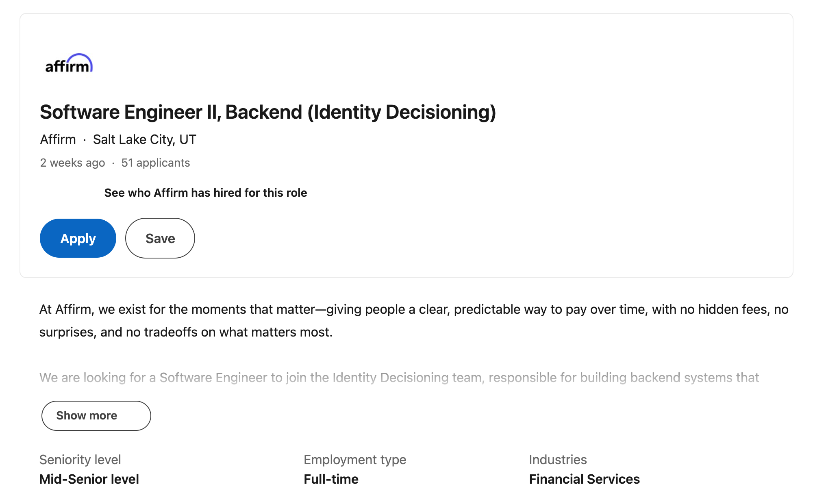Click the 'Industries' label
The image size is (813, 504).
[x=558, y=460]
